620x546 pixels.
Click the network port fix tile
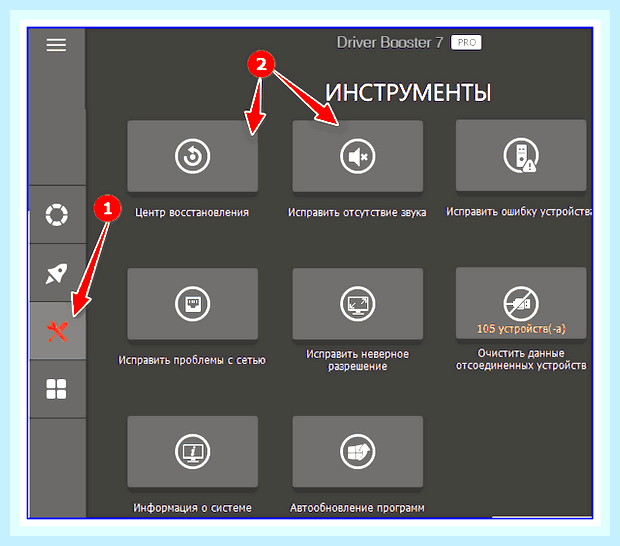click(193, 304)
